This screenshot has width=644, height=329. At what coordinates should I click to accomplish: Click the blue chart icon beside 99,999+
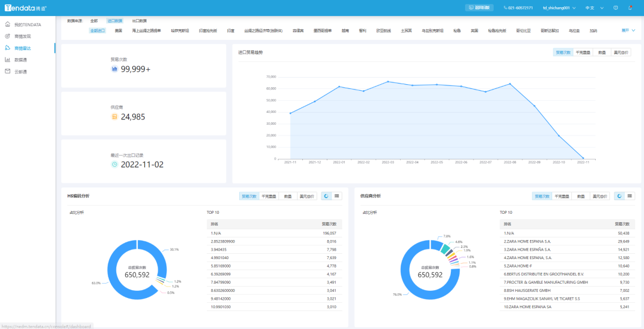tap(114, 69)
